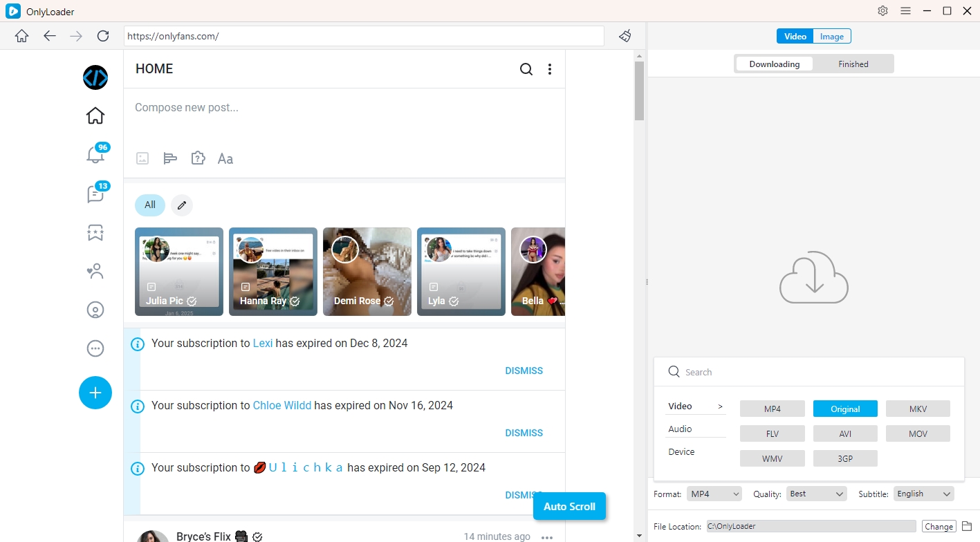Open the Format MP4 dropdown
980x542 pixels.
[x=714, y=494]
